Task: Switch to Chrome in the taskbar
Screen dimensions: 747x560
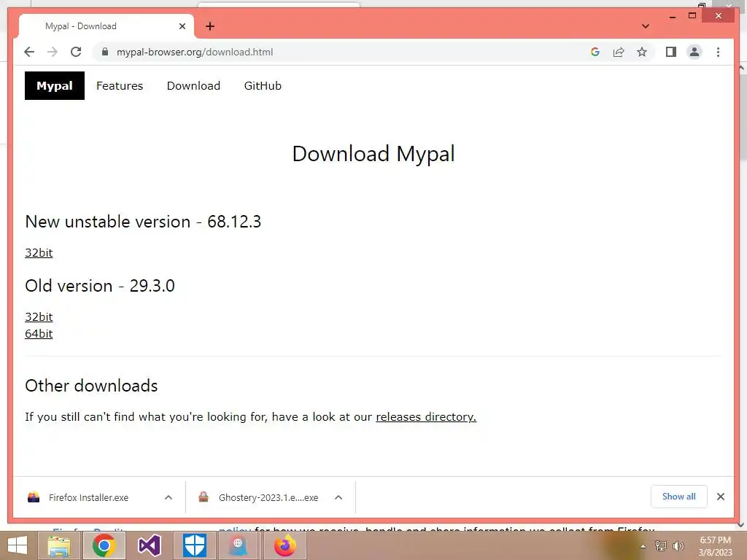Action: 104,545
